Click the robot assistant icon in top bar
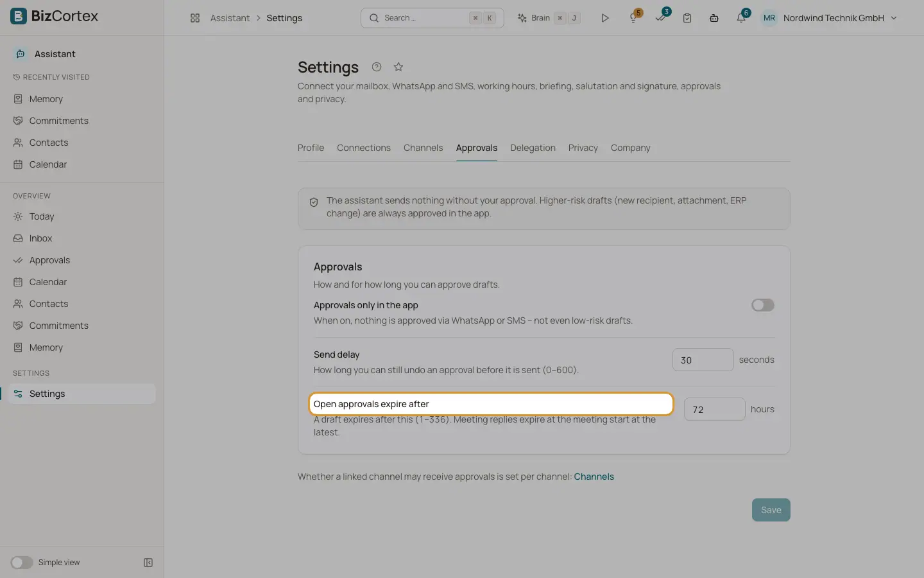 [714, 18]
